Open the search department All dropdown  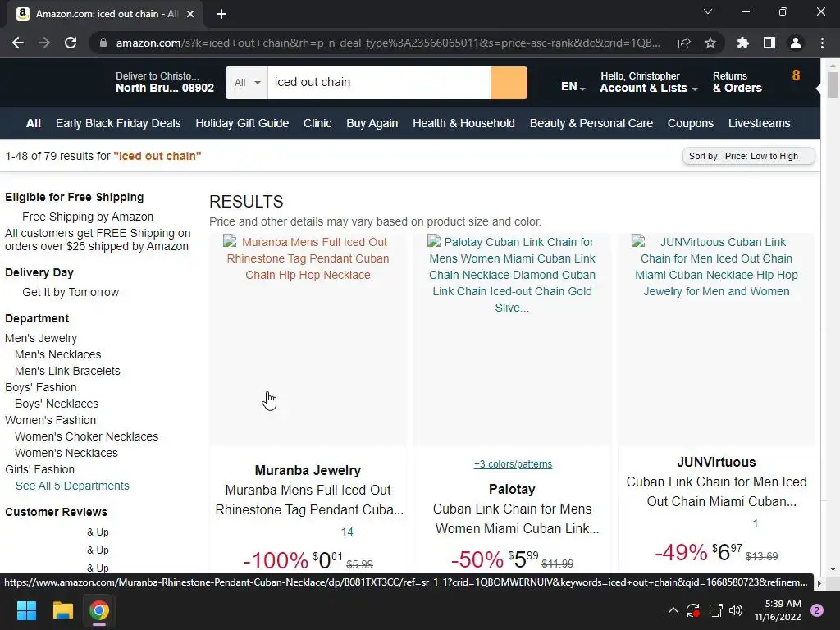coord(247,83)
